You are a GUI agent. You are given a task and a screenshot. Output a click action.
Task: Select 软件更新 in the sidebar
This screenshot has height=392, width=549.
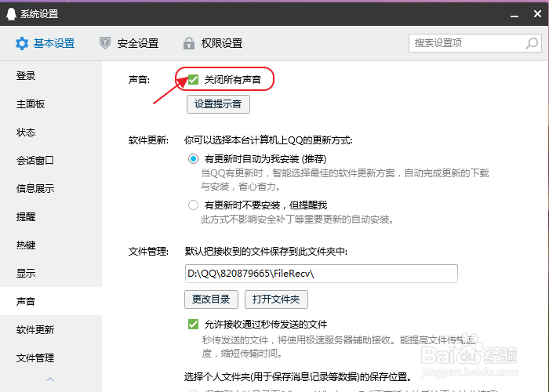pyautogui.click(x=51, y=330)
